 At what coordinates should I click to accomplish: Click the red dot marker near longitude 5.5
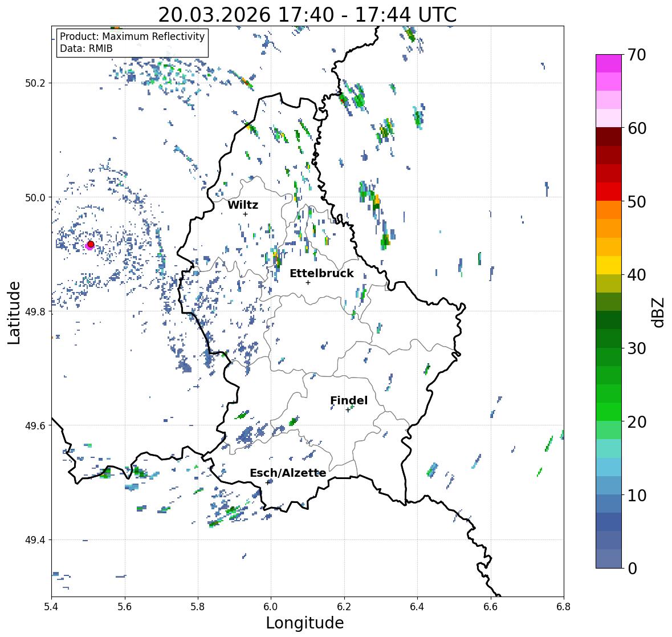click(x=91, y=244)
